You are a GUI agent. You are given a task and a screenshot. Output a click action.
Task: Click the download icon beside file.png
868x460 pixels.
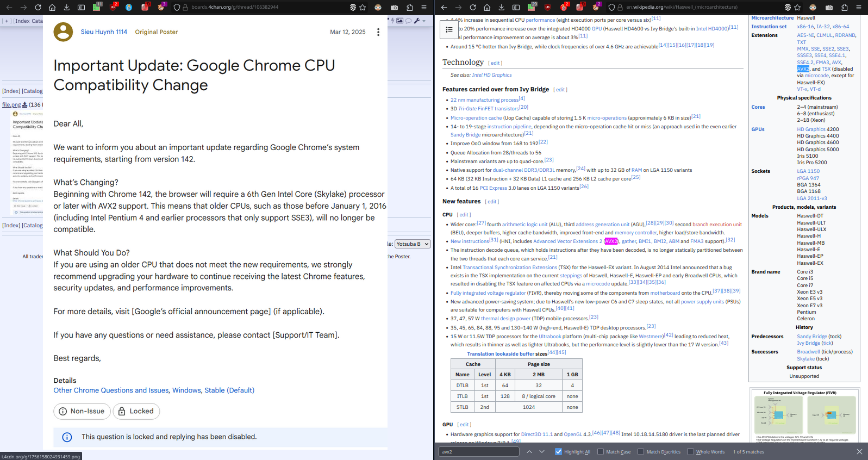pyautogui.click(x=24, y=104)
